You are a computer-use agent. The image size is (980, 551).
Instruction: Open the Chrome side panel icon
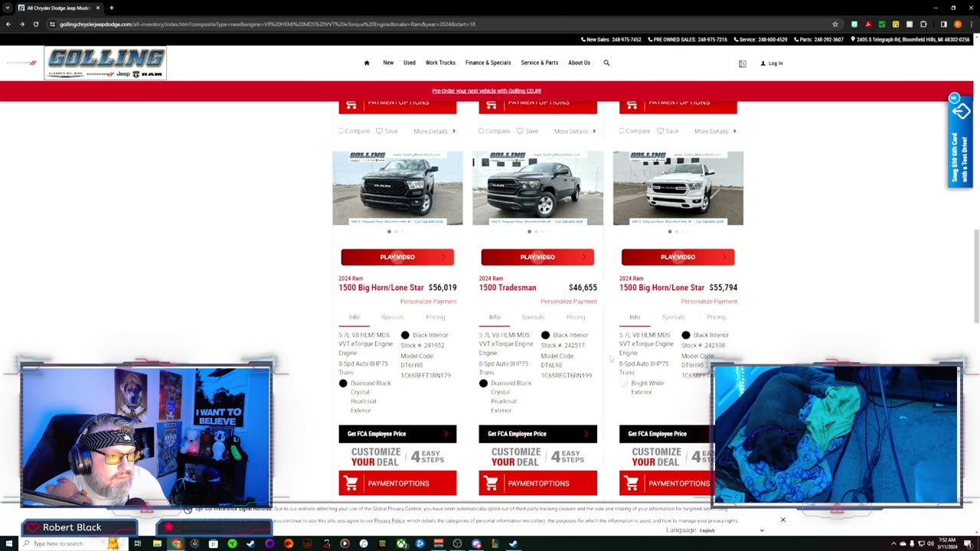(x=943, y=24)
